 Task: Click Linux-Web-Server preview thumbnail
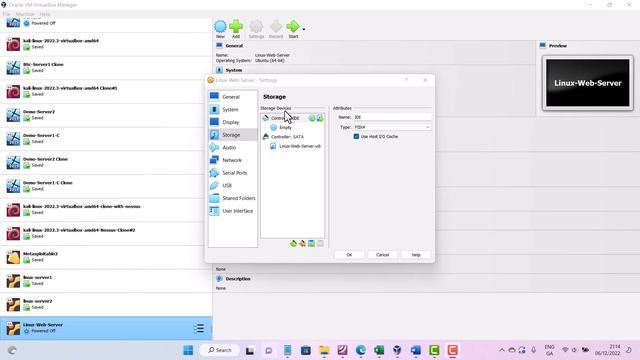pos(588,83)
